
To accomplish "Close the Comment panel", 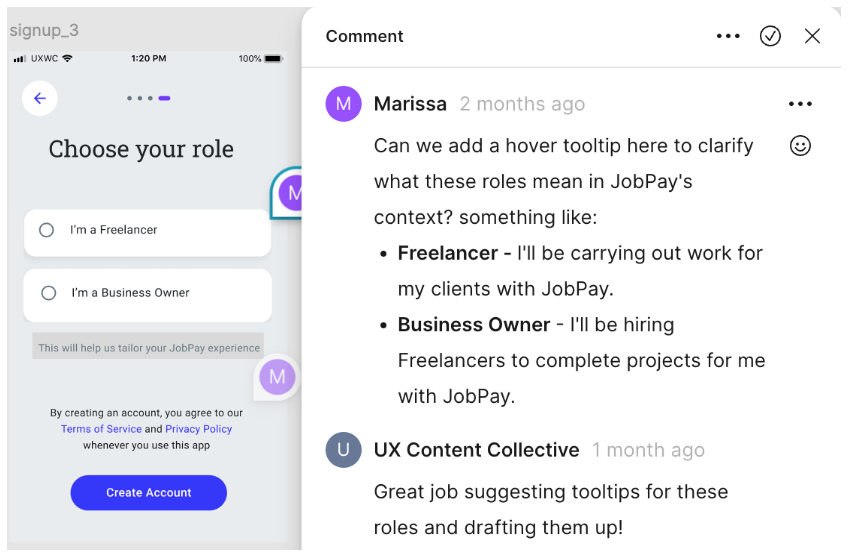I will tap(812, 36).
